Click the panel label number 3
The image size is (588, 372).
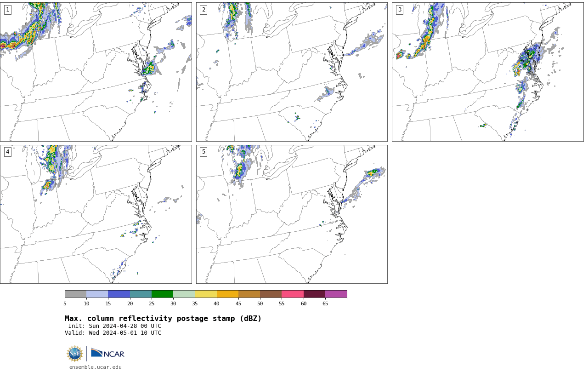pyautogui.click(x=399, y=10)
